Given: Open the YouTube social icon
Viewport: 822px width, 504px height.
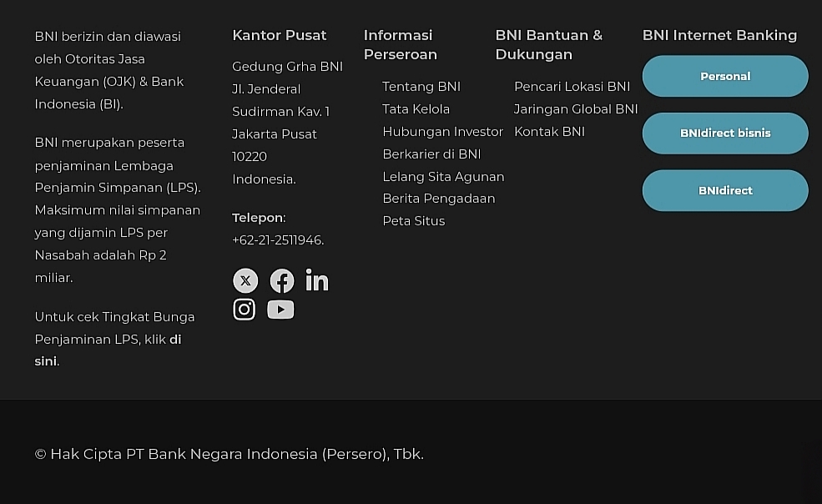Looking at the screenshot, I should click(280, 310).
